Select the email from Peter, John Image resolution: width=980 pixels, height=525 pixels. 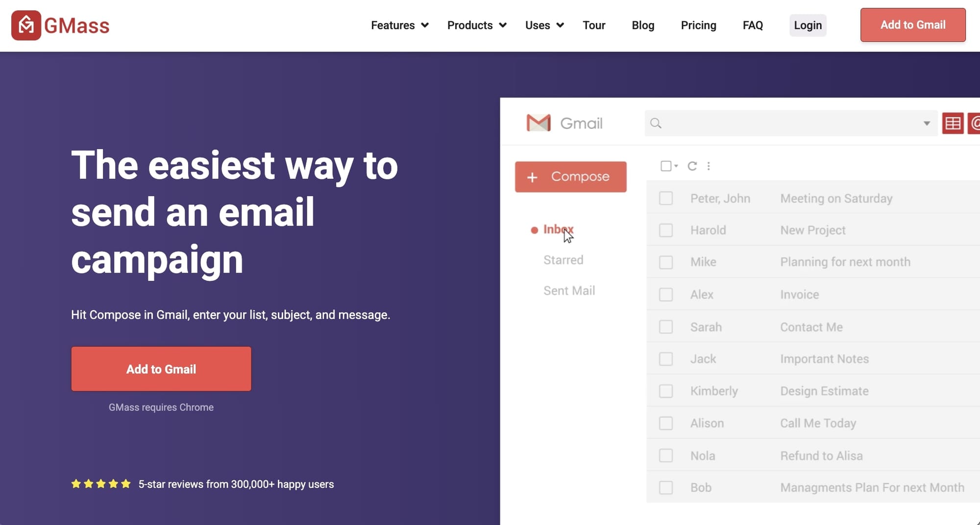[720, 199]
